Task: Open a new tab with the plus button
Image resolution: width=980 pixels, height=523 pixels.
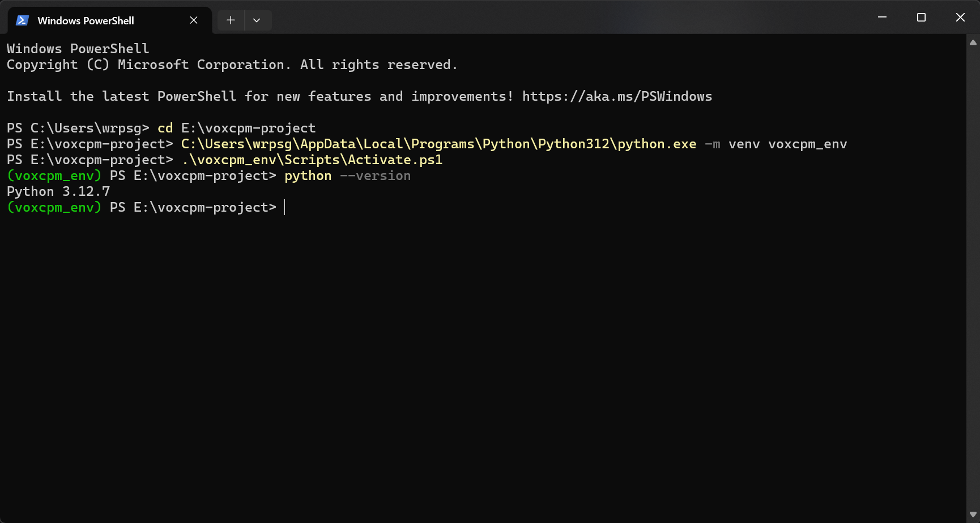Action: (231, 20)
